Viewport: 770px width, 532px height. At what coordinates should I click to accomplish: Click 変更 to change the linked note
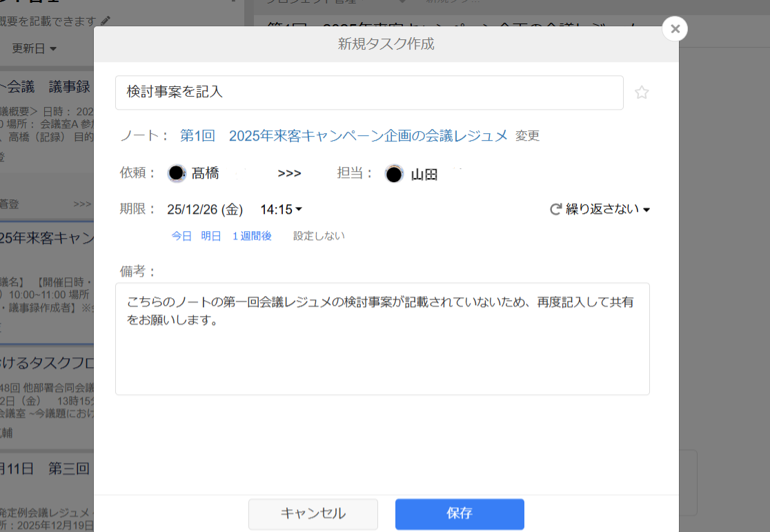click(x=527, y=136)
